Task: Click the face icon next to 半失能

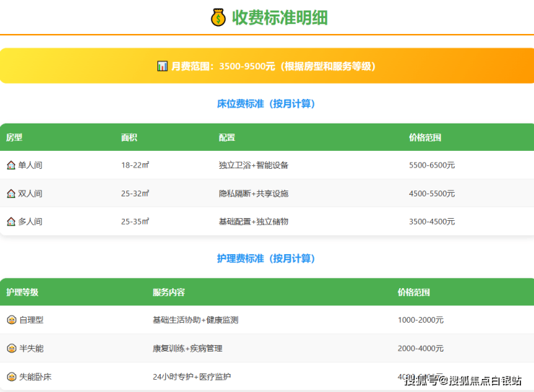Action: (12, 348)
